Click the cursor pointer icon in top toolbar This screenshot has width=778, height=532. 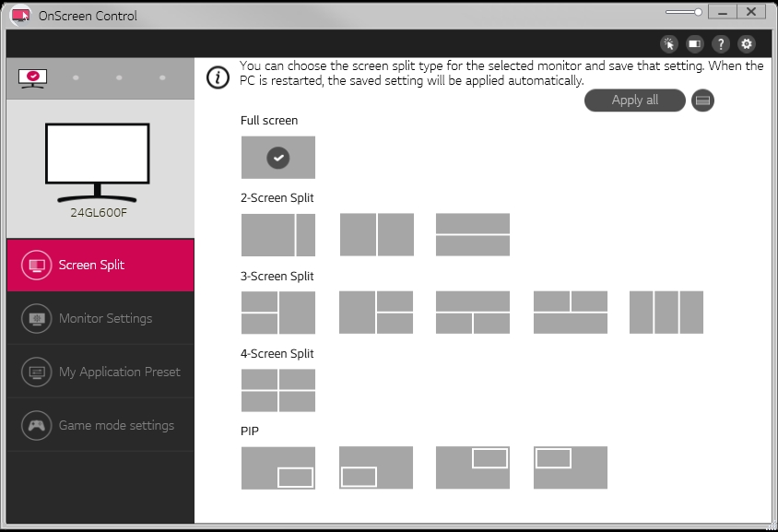coord(669,44)
